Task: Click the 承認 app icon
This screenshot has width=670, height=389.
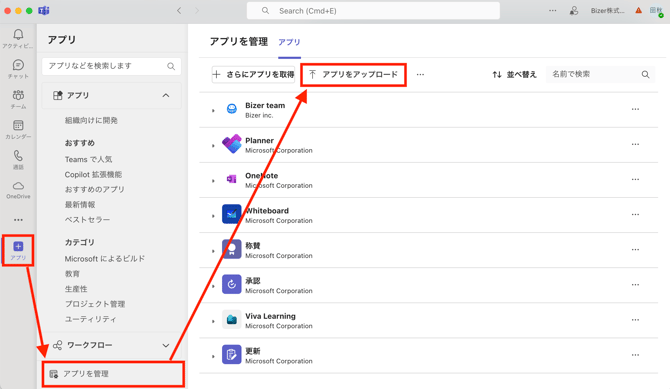Action: pyautogui.click(x=232, y=284)
